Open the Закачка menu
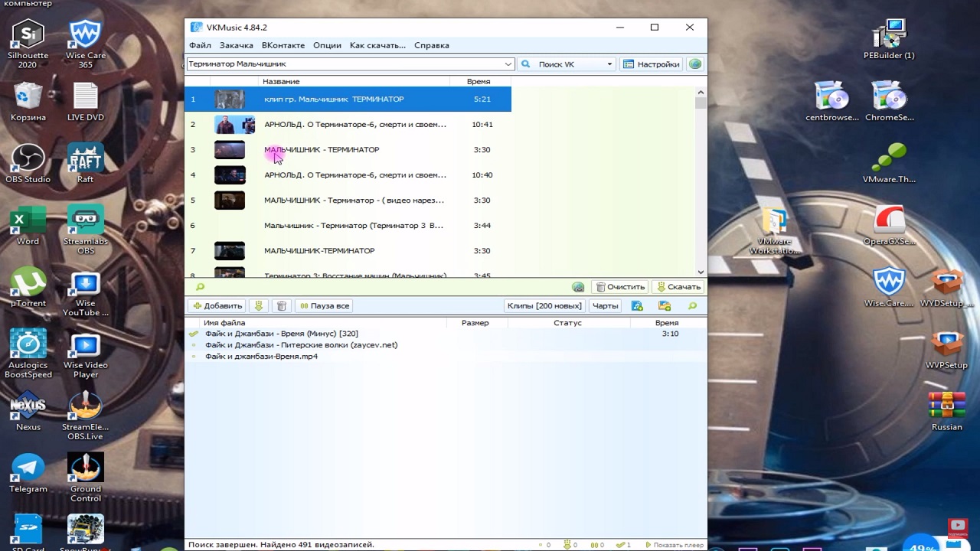Viewport: 980px width, 551px height. click(x=236, y=45)
